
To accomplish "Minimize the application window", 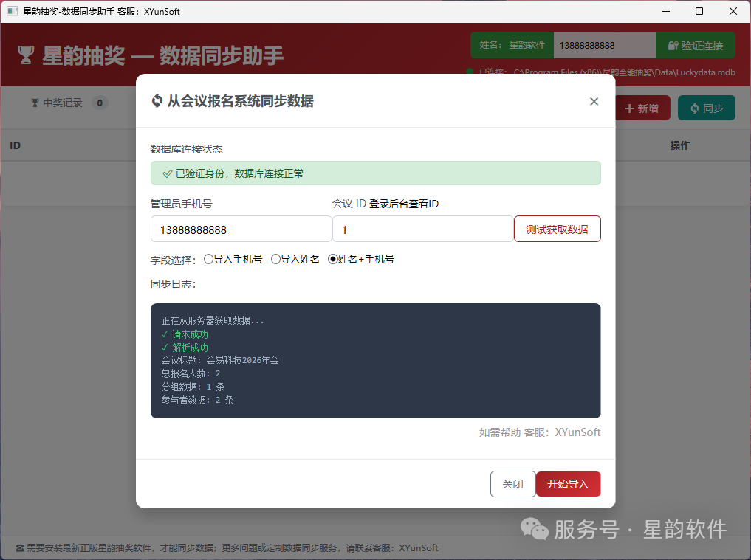I will coord(666,11).
